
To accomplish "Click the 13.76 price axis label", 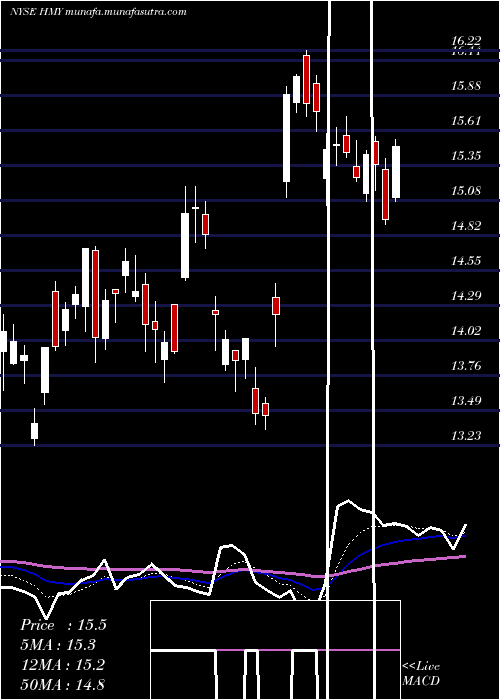I will (466, 366).
